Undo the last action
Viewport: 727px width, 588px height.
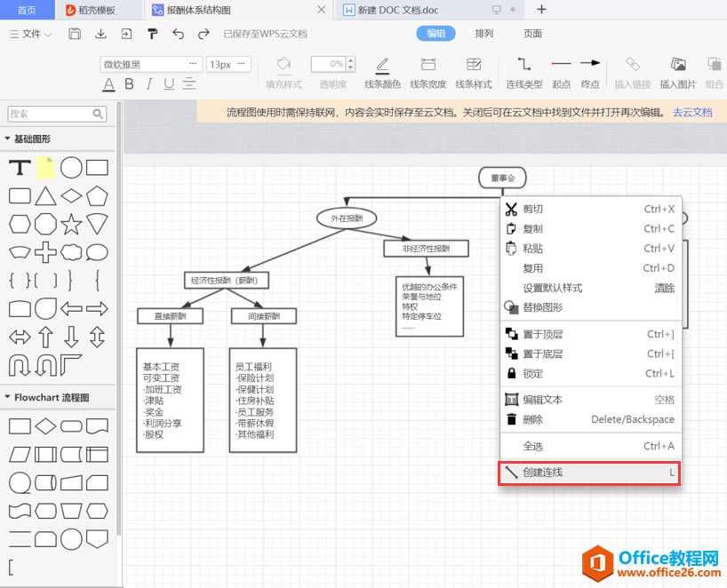(x=179, y=33)
